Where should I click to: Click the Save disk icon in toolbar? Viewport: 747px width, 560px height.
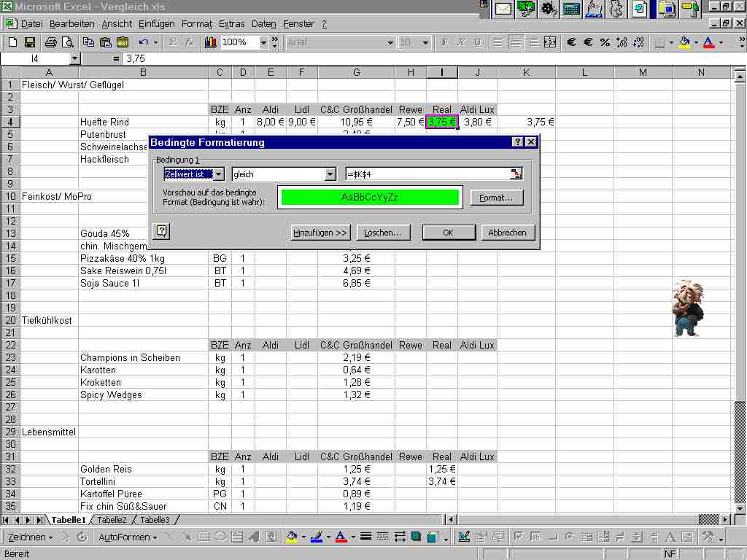pyautogui.click(x=30, y=42)
